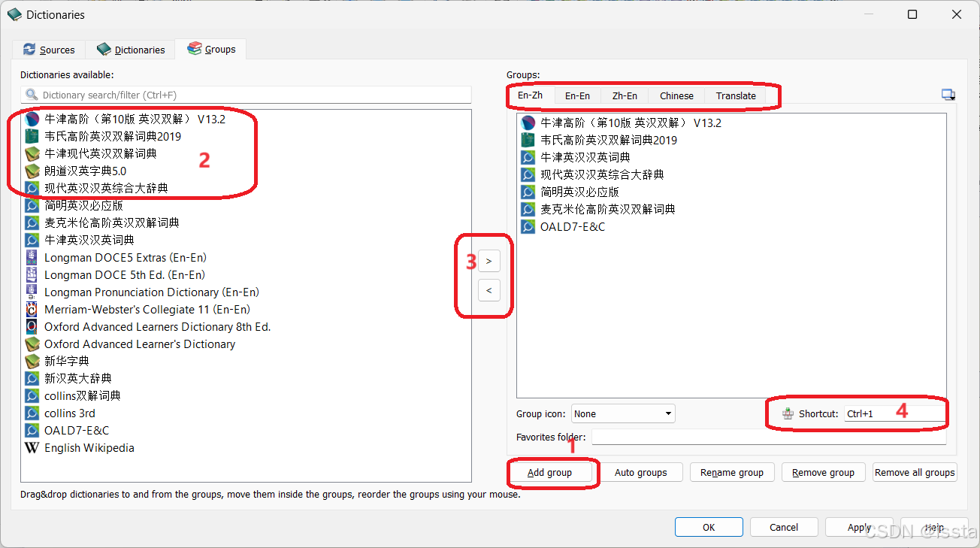The width and height of the screenshot is (980, 548).
Task: Open the Chinese group tab
Action: pos(676,95)
